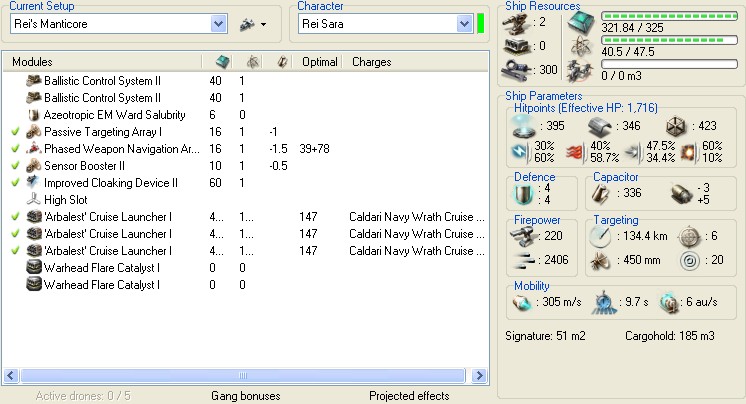Viewport: 746px width, 404px height.
Task: Click the capacitor capacity icon
Action: pos(600,194)
